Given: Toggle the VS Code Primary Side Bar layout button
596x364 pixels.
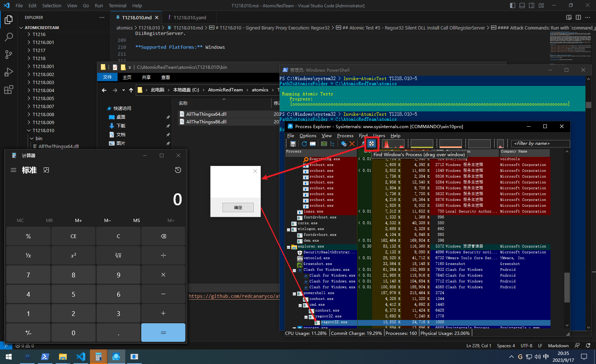Looking at the screenshot, I should (513, 5).
